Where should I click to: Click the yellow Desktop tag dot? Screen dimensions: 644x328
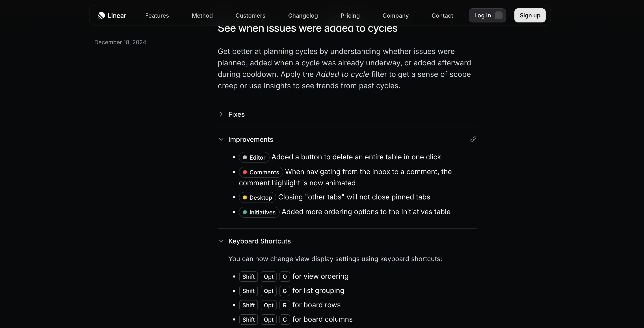pyautogui.click(x=245, y=197)
